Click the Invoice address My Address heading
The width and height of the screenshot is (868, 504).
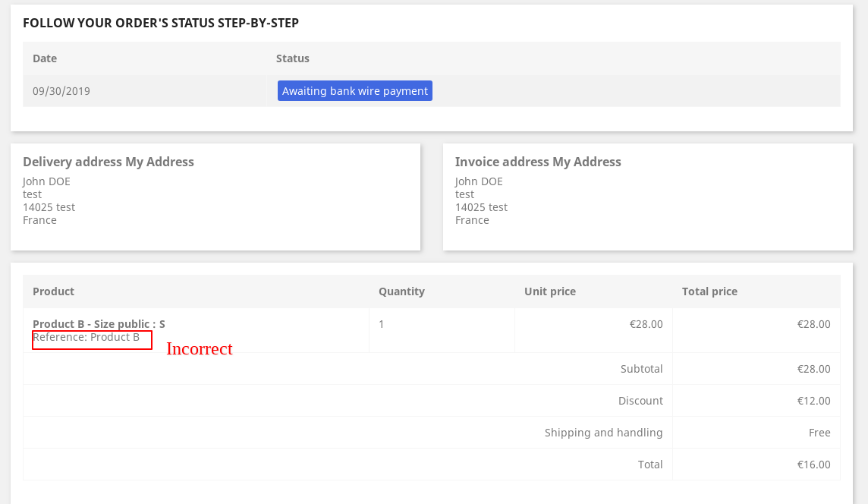click(538, 162)
